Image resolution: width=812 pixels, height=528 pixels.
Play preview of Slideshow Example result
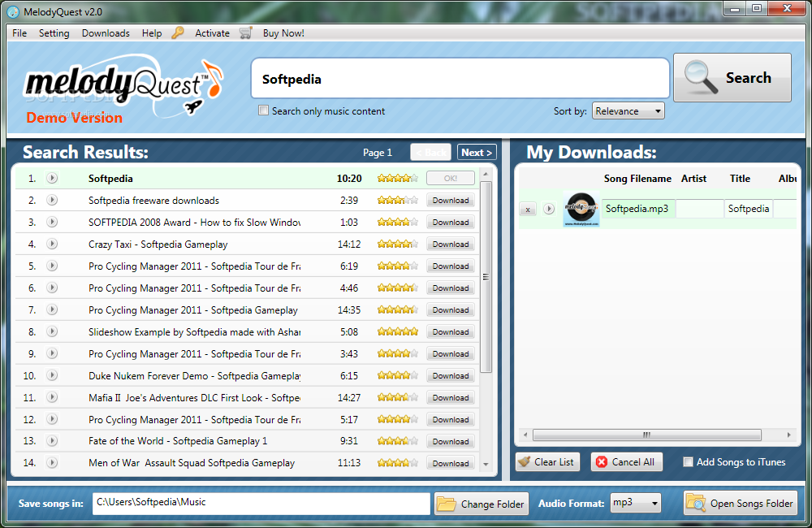pos(52,331)
